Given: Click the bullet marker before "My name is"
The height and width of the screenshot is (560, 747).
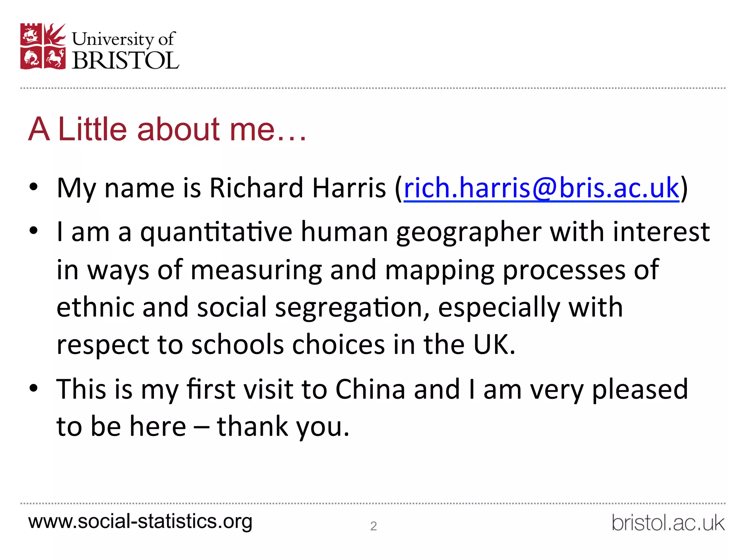Looking at the screenshot, I should 34,187.
